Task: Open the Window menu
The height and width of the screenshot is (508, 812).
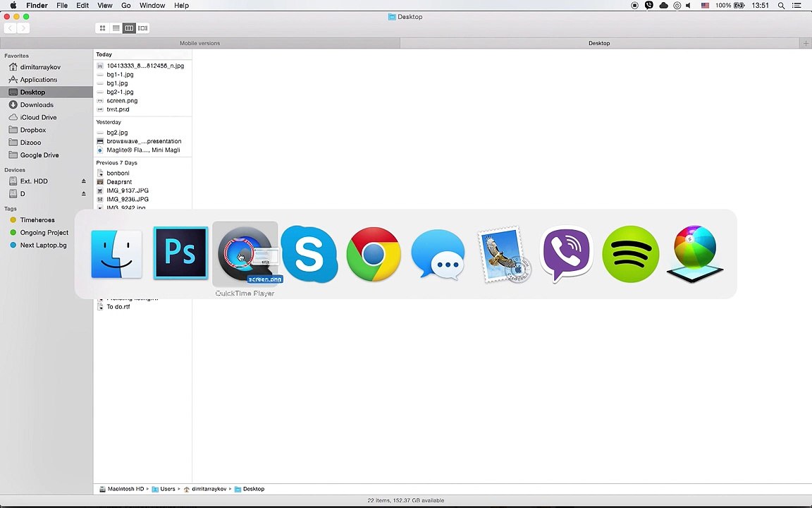Action: (152, 5)
